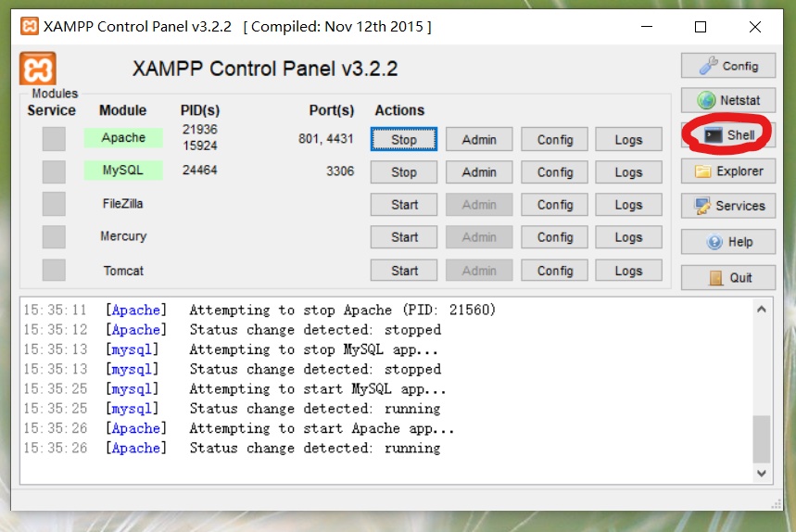Click Apache PID 21936
The image size is (796, 532).
(x=199, y=130)
